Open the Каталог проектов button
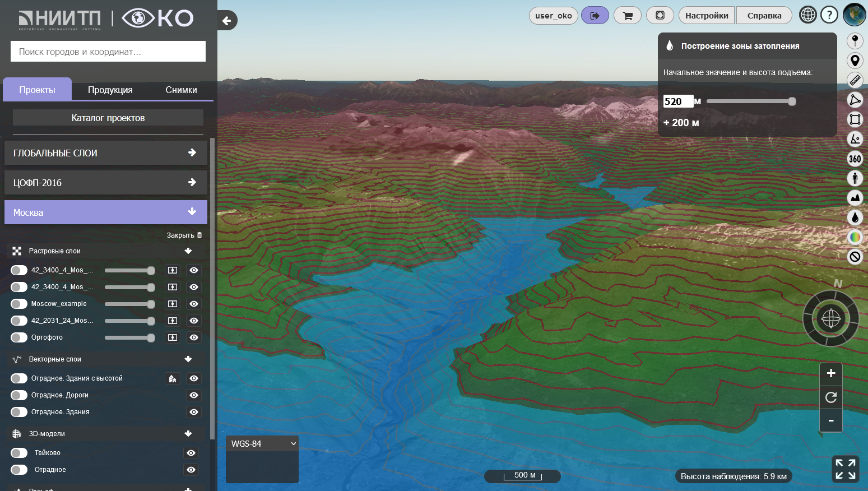This screenshot has height=491, width=868. tap(108, 118)
